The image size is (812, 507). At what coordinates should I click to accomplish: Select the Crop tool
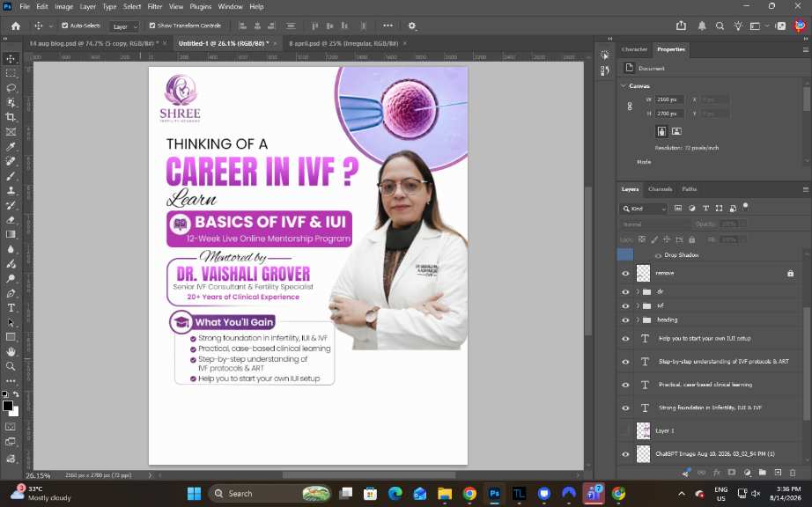[x=11, y=117]
